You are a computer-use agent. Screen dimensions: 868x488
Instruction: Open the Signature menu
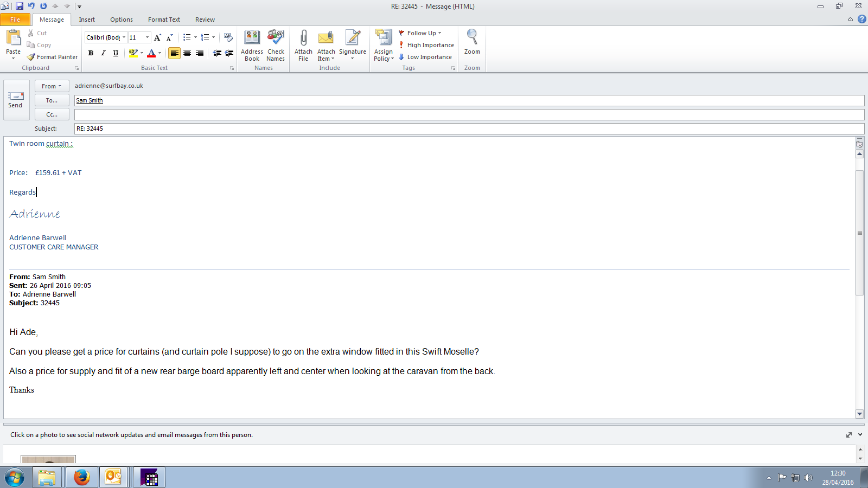coord(353,46)
